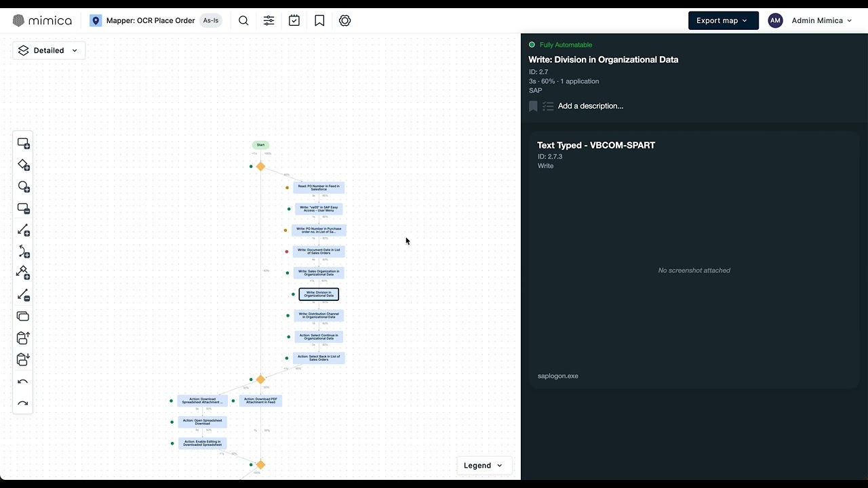The width and height of the screenshot is (868, 488).
Task: Open the Detailed view level dropdown
Action: coord(49,50)
